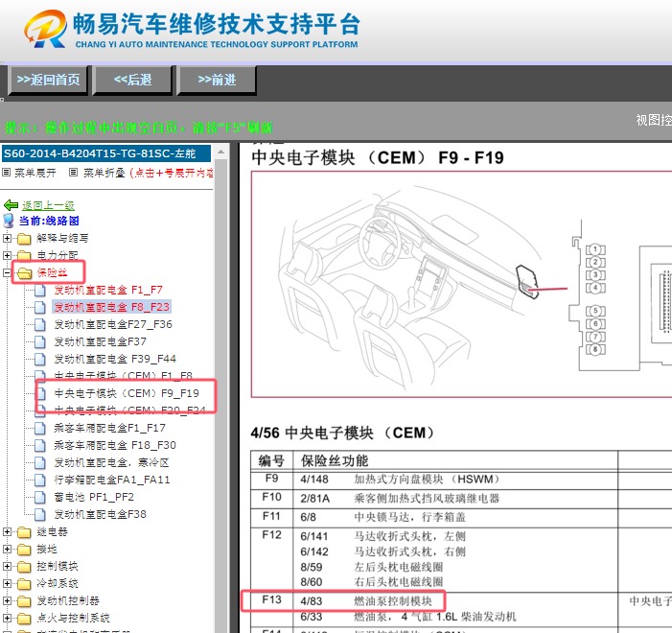The width and height of the screenshot is (672, 633).
Task: Click the 发动机控制器 folder icon
Action: pos(24,600)
